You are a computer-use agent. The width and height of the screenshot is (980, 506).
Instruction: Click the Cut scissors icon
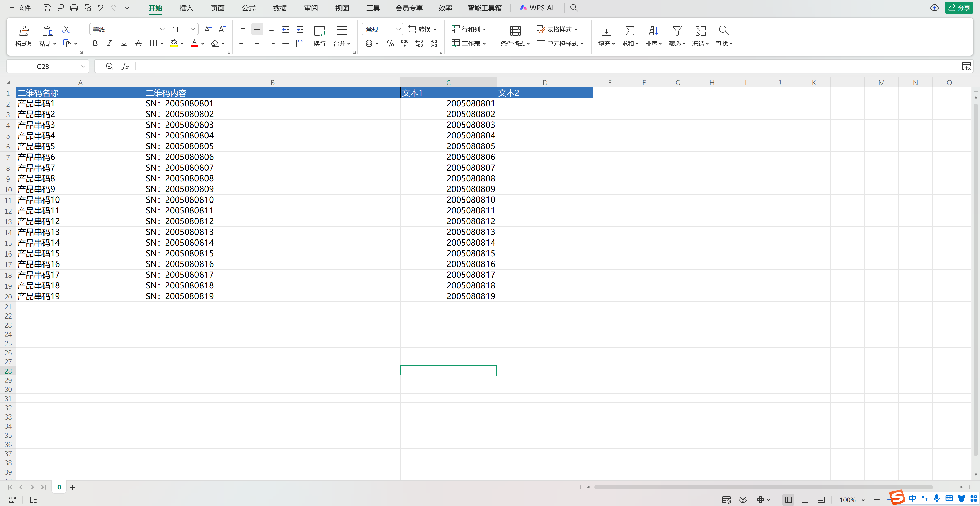66,29
